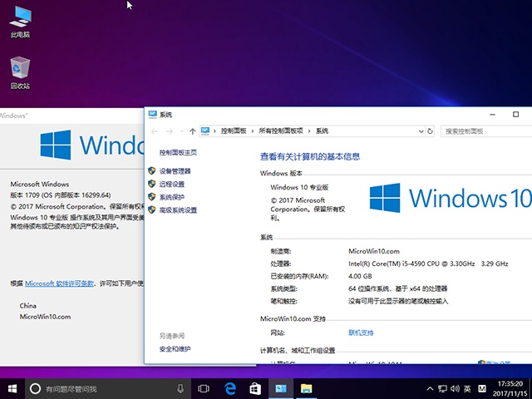The height and width of the screenshot is (399, 532).
Task: Open clock showing 17:35:20
Action: pyautogui.click(x=510, y=384)
